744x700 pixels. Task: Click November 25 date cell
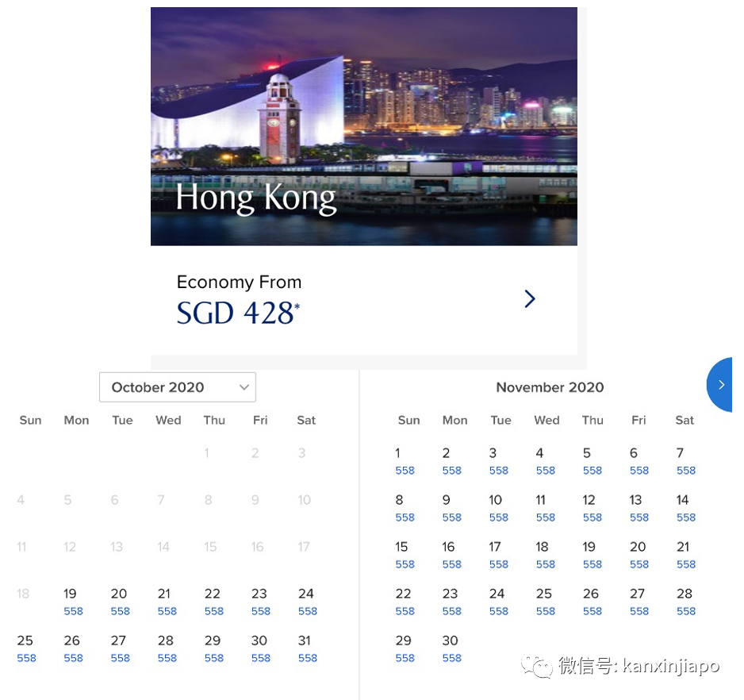[544, 601]
